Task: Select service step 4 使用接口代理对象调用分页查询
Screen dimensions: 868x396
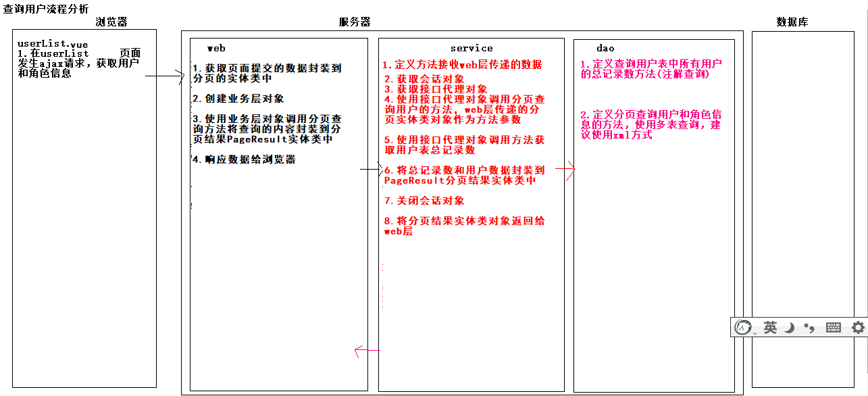Action: pyautogui.click(x=465, y=109)
